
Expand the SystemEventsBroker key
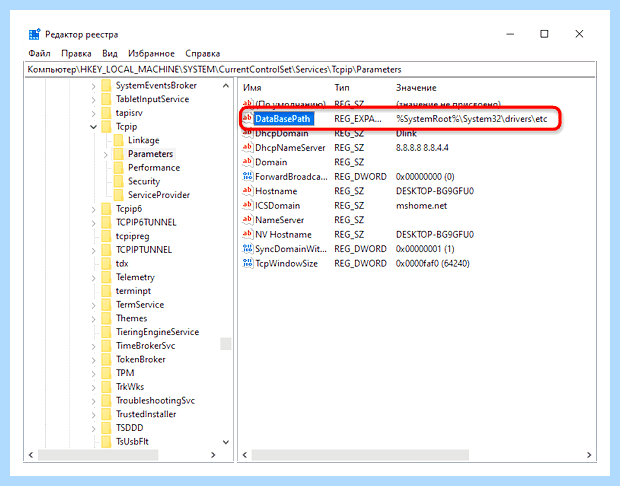click(93, 86)
